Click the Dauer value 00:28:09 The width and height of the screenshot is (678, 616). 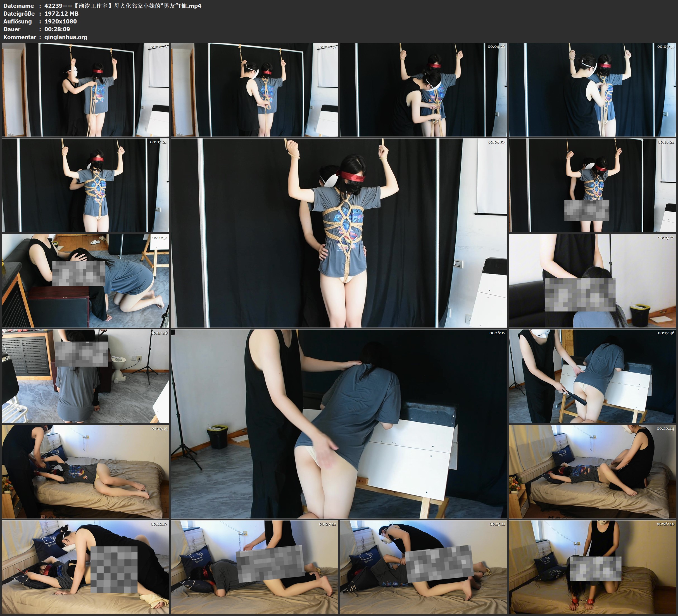point(57,29)
